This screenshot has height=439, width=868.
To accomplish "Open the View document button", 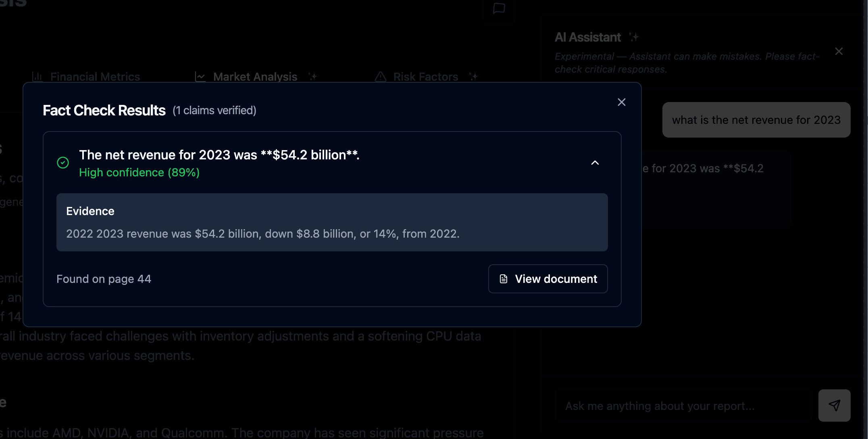I will coord(548,279).
